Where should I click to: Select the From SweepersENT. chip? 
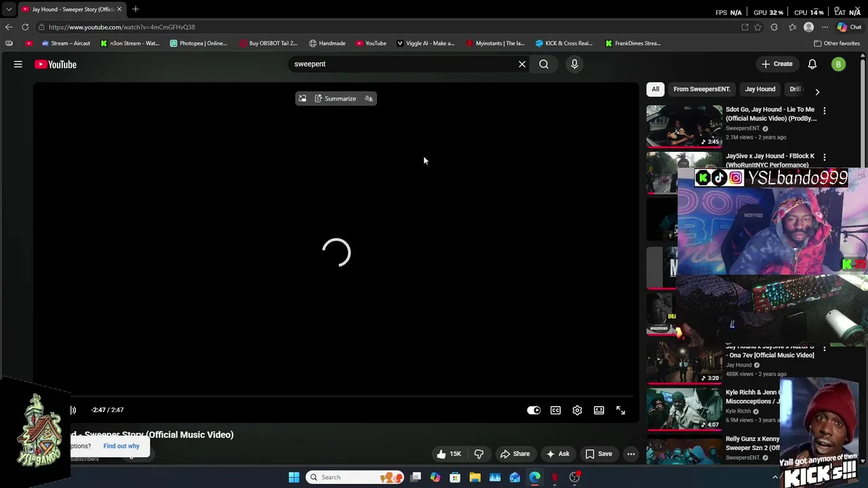click(x=702, y=89)
